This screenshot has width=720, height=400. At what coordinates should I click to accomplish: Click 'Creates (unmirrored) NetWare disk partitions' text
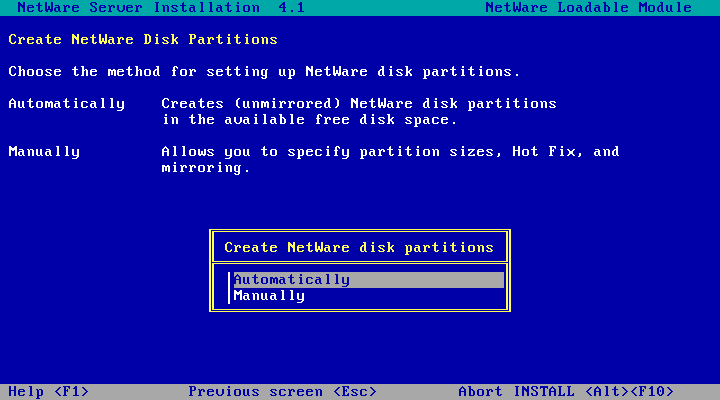[359, 104]
